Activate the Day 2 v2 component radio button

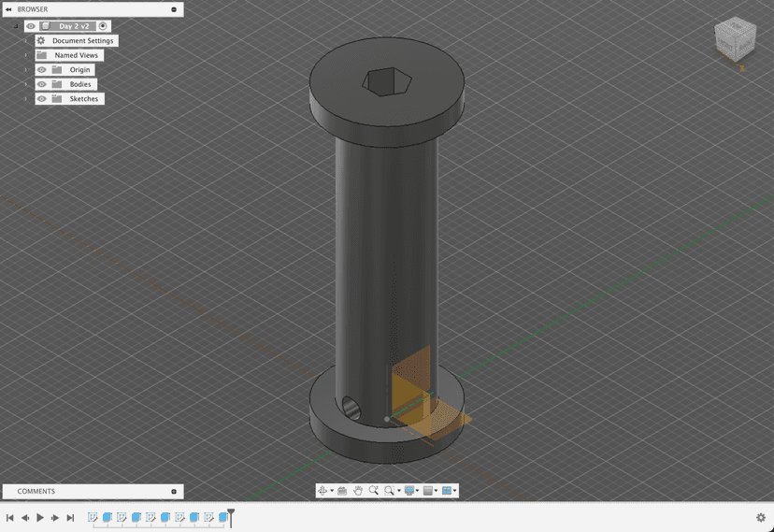tap(103, 26)
